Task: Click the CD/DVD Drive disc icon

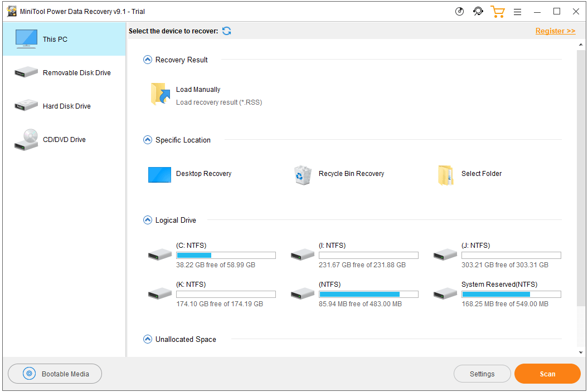Action: tap(26, 139)
